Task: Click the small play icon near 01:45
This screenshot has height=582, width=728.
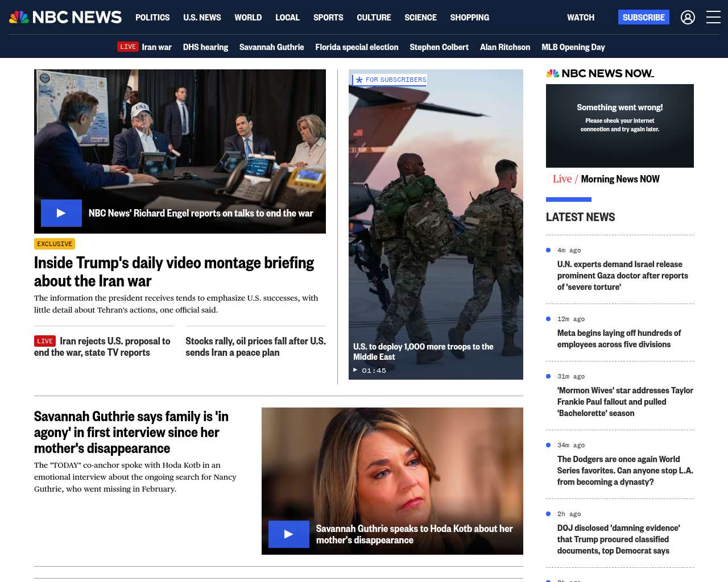Action: pyautogui.click(x=355, y=370)
